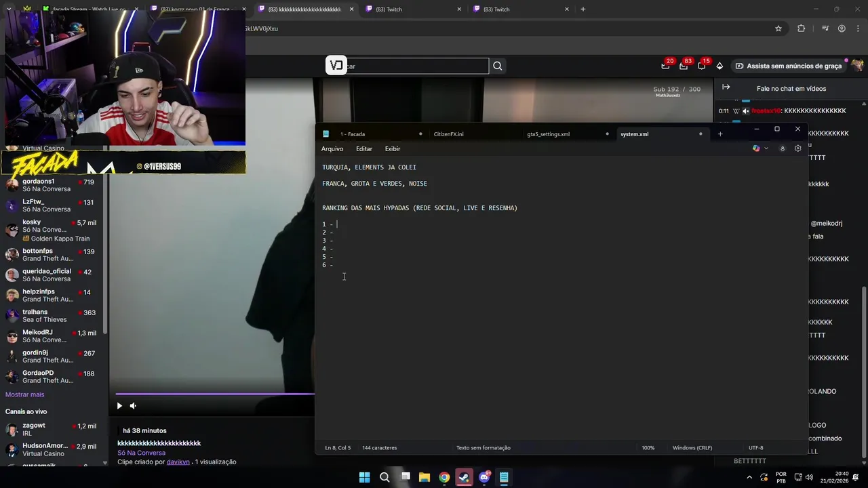
Task: Open the zagowt live channel in sidebar
Action: (x=53, y=429)
